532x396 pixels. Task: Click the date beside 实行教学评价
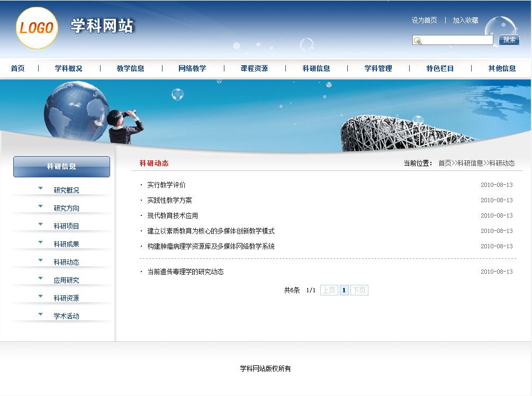pyautogui.click(x=497, y=185)
